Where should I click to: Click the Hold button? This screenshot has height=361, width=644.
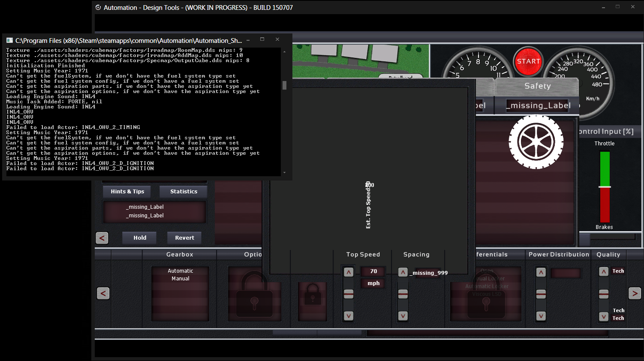(x=140, y=238)
